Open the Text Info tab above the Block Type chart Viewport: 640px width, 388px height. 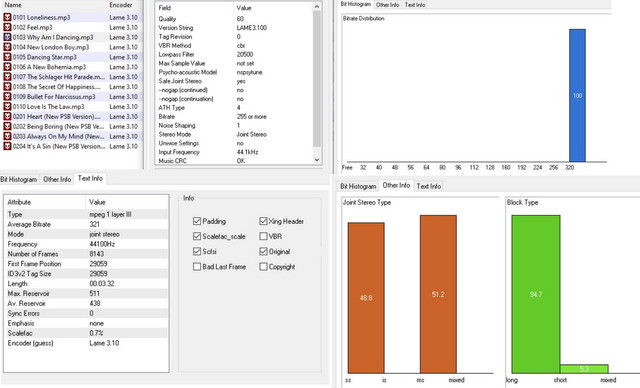point(429,186)
